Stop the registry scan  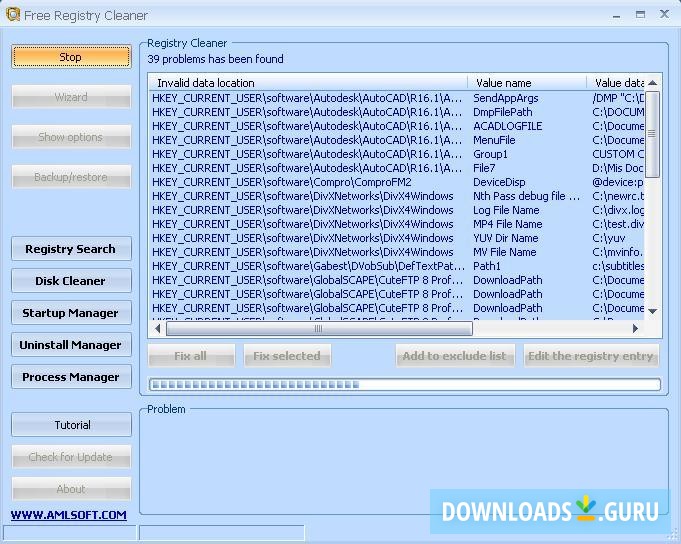(x=71, y=57)
